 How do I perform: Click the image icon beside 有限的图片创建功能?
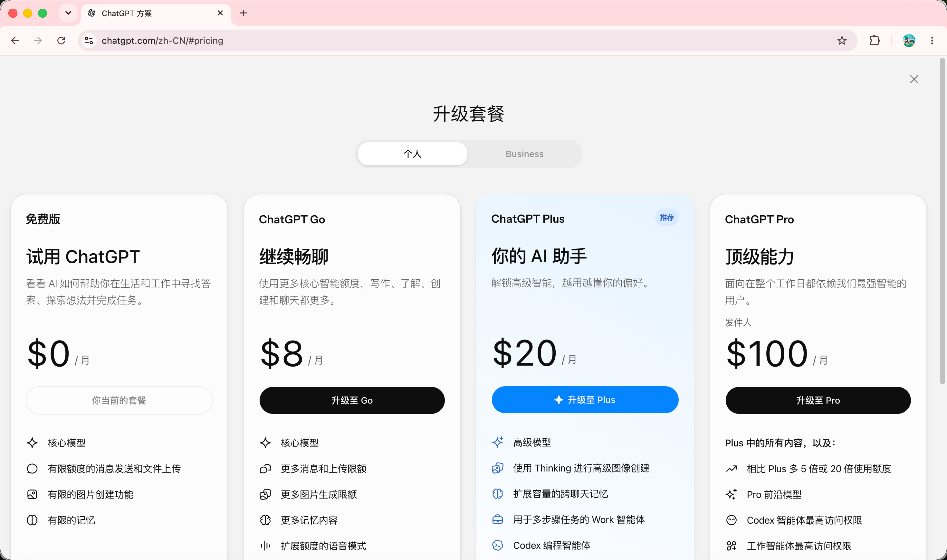click(x=32, y=494)
